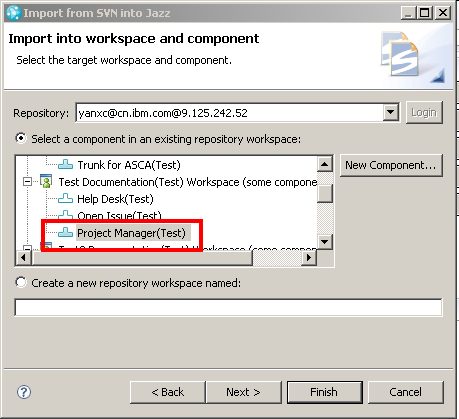Image resolution: width=459 pixels, height=419 pixels.
Task: Click the Open Issue(Test) component icon
Action: click(x=65, y=215)
